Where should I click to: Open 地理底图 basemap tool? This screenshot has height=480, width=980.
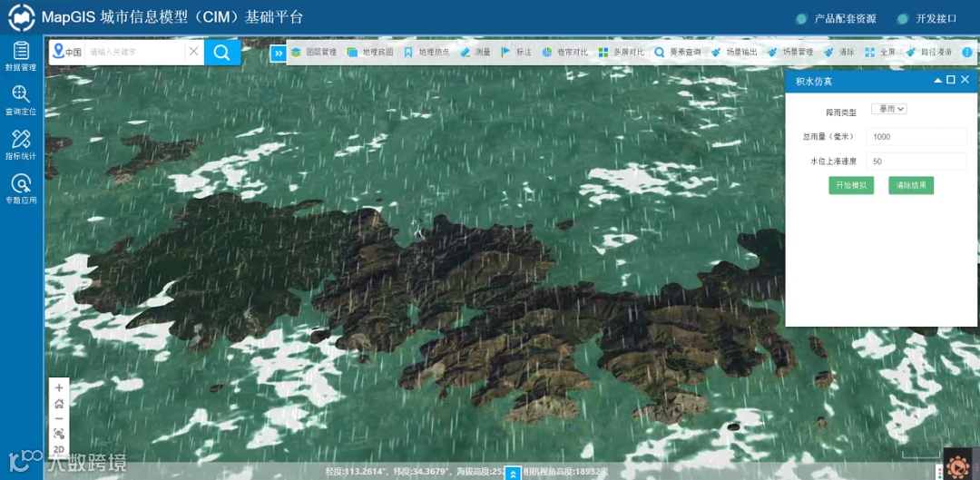[370, 54]
